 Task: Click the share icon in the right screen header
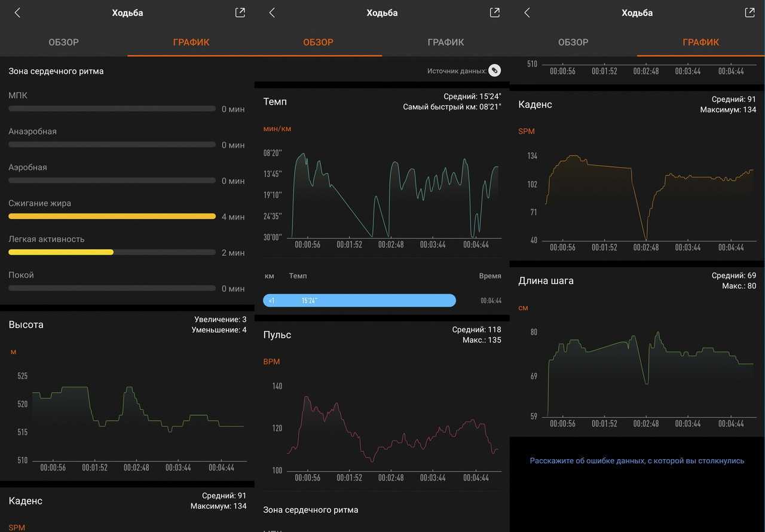click(x=749, y=13)
